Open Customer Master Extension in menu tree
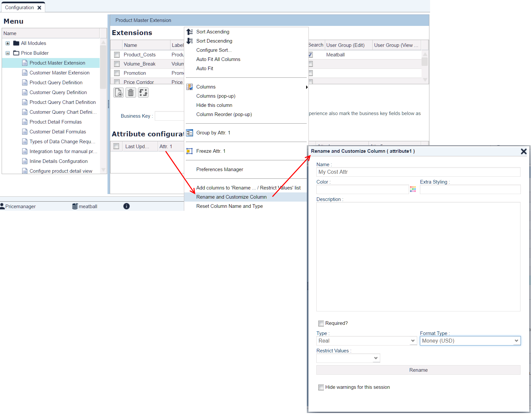 pos(59,73)
